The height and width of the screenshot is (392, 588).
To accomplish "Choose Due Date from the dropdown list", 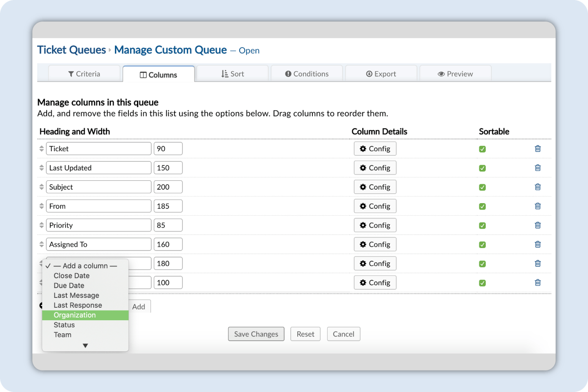I will tap(85, 285).
